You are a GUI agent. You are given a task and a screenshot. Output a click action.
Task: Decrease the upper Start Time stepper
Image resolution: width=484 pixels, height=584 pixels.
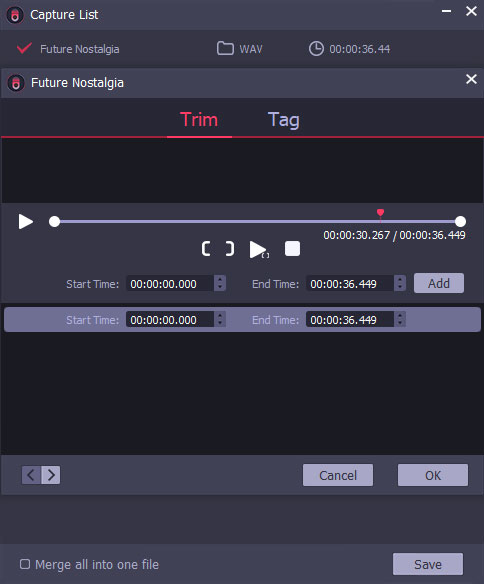point(220,288)
